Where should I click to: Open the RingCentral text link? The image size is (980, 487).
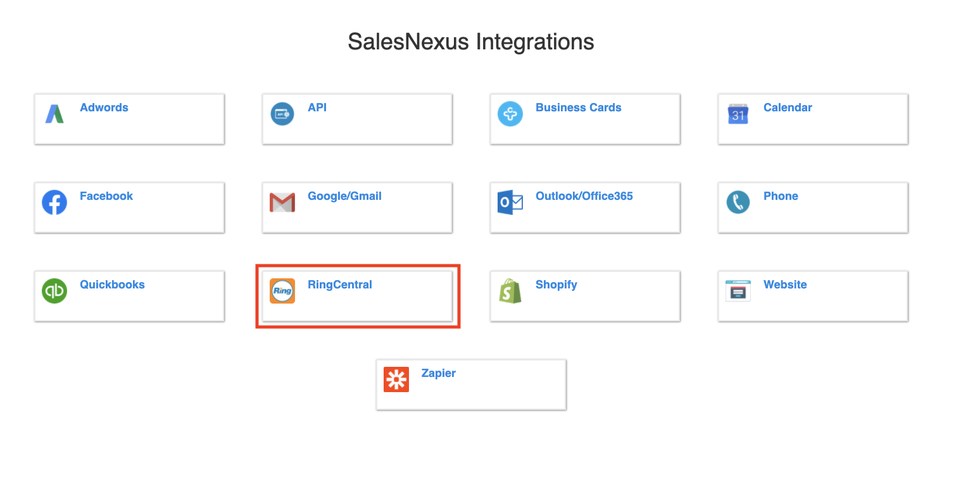tap(339, 285)
